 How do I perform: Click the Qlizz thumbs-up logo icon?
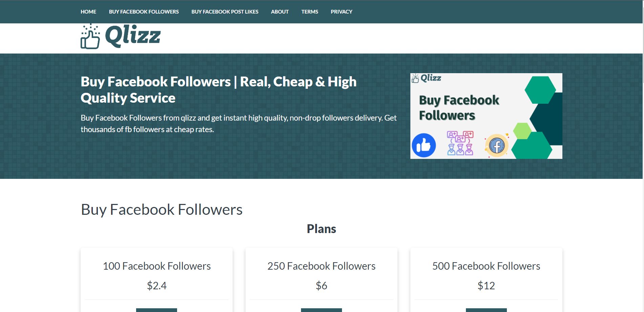[x=90, y=37]
